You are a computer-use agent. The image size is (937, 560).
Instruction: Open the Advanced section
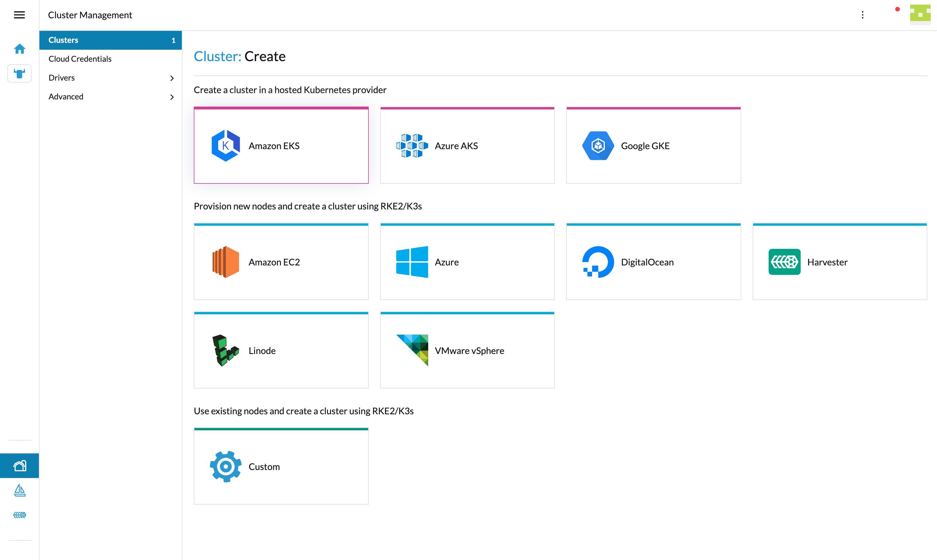click(110, 97)
